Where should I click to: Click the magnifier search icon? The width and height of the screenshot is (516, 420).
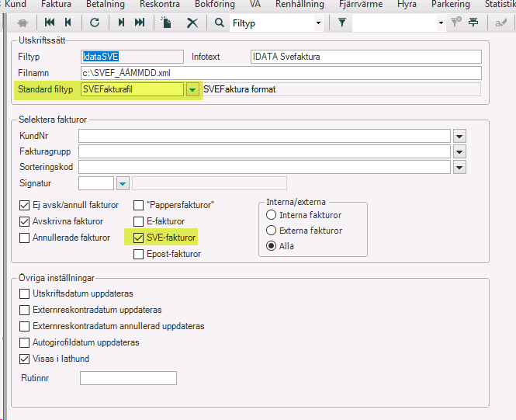coord(220,23)
